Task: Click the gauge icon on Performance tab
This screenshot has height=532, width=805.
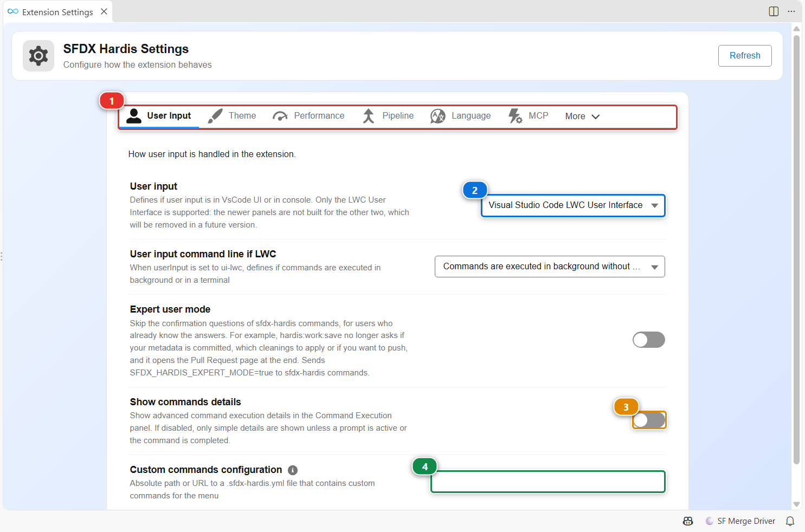Action: coord(280,116)
